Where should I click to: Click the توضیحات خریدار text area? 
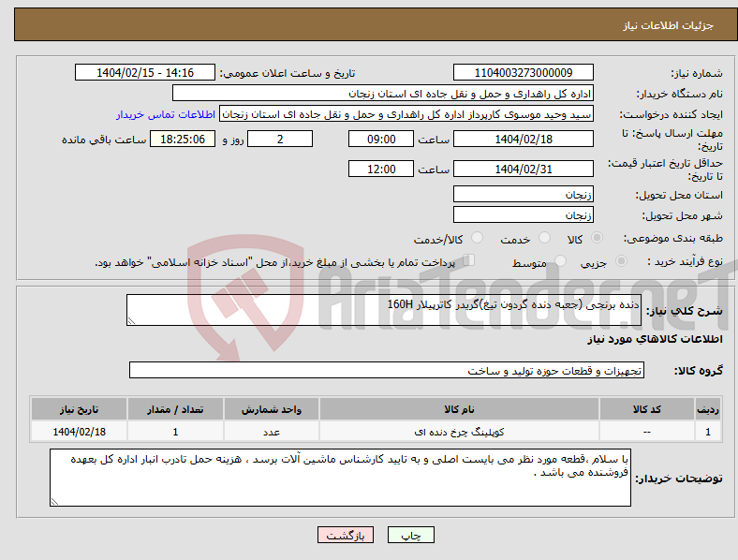pos(340,478)
